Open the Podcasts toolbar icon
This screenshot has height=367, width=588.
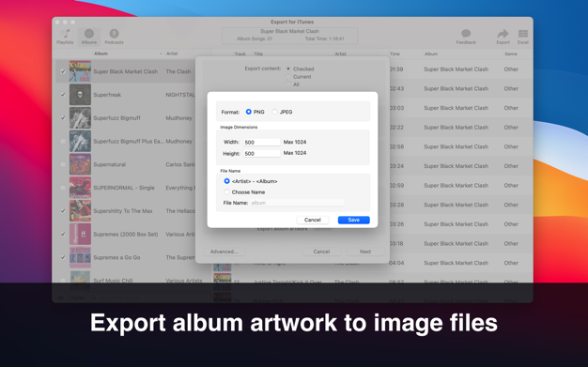point(114,37)
